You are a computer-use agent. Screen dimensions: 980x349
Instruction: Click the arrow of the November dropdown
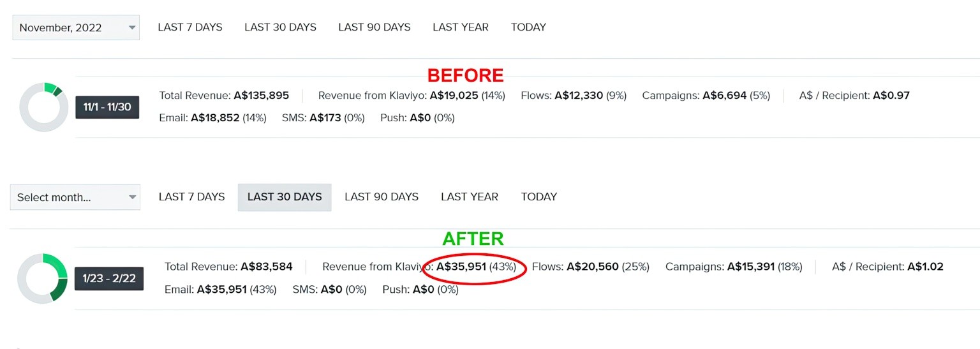[x=132, y=27]
